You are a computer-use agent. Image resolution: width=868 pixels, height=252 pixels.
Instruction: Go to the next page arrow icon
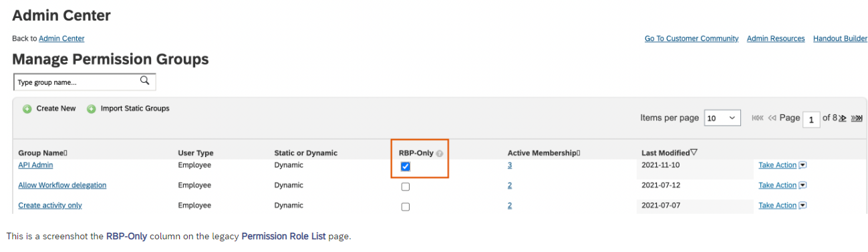coord(843,118)
